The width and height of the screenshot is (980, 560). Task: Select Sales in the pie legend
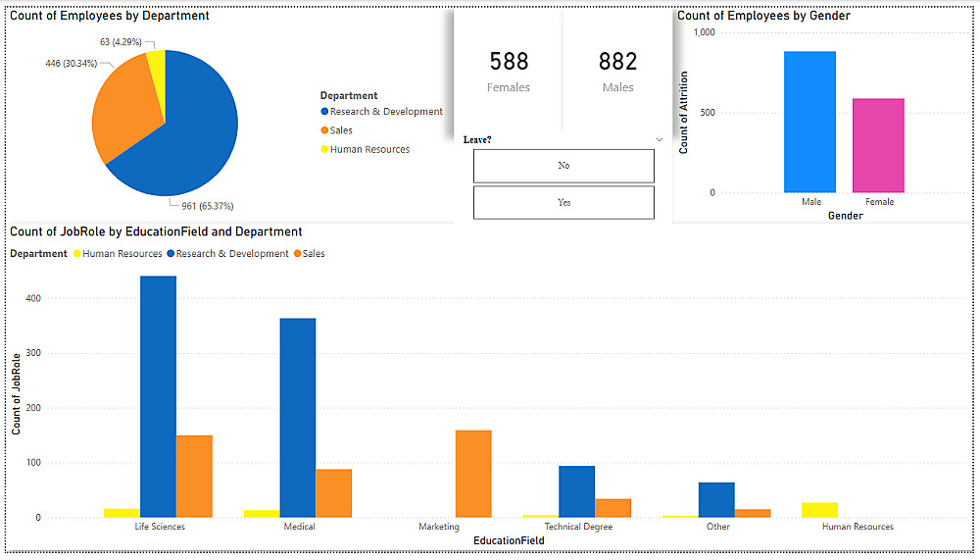coord(336,130)
